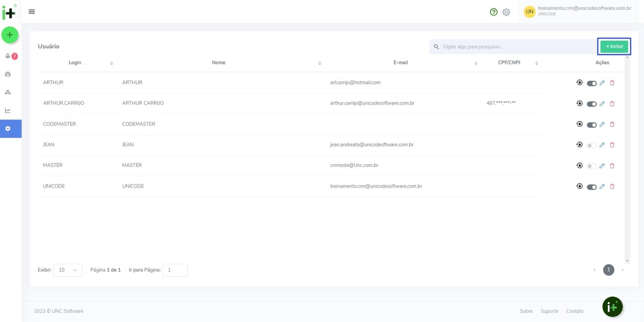Click the green plus button in sidebar
The width and height of the screenshot is (644, 322).
[10, 35]
